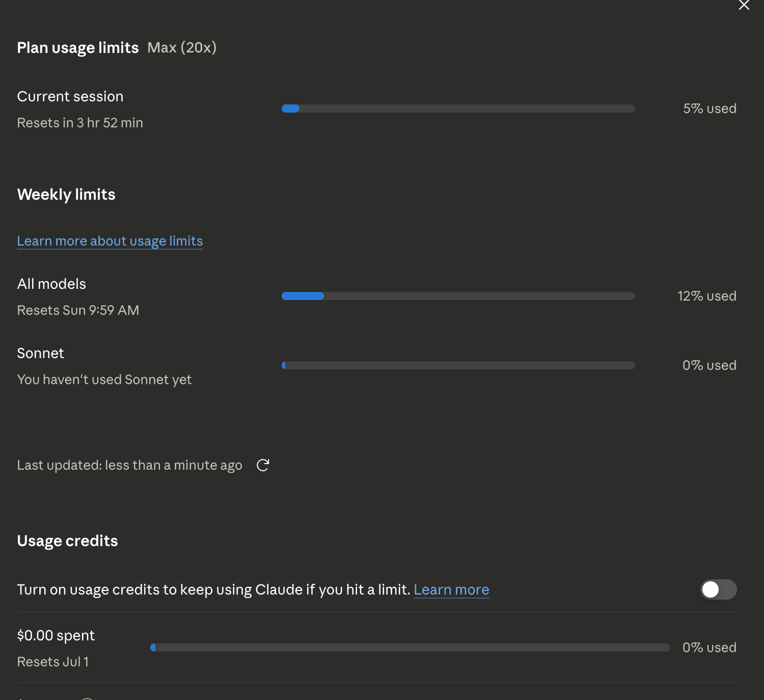Select the 12% used All models percentage
Screen dimensions: 764x700
click(x=707, y=296)
